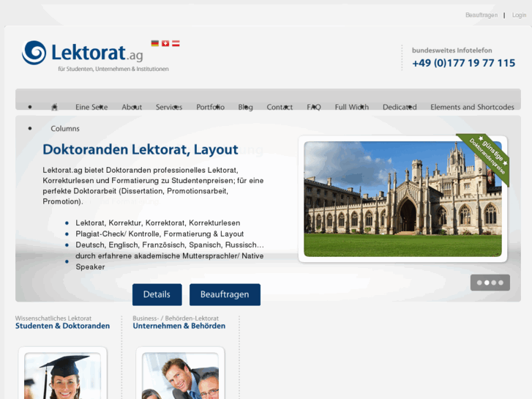Open the About menu item
532x399 pixels.
pyautogui.click(x=132, y=107)
